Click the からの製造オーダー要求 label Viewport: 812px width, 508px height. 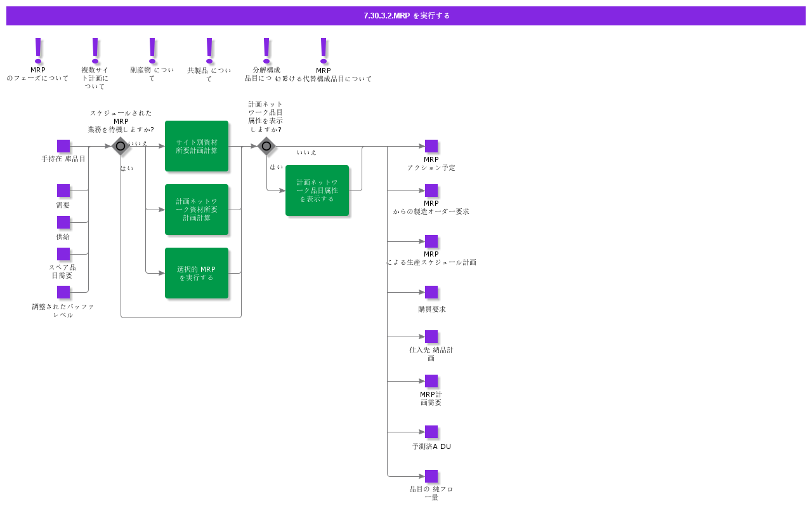tap(431, 212)
